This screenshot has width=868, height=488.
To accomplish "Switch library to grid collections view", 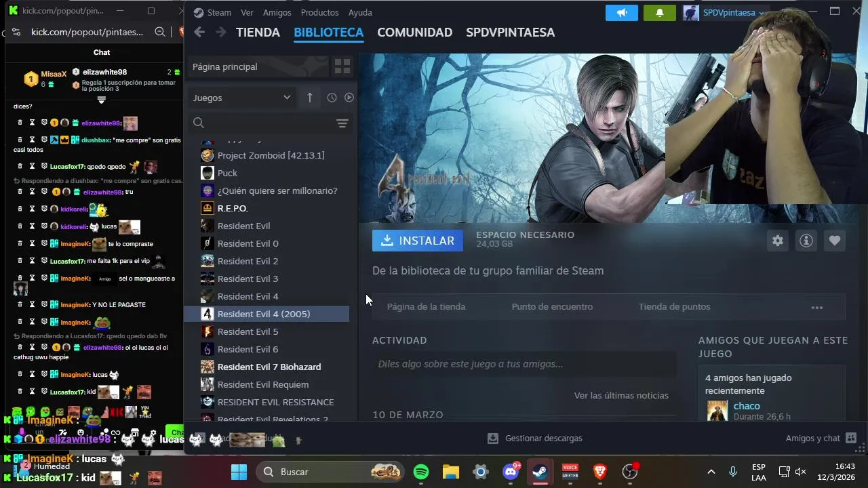I will click(342, 66).
